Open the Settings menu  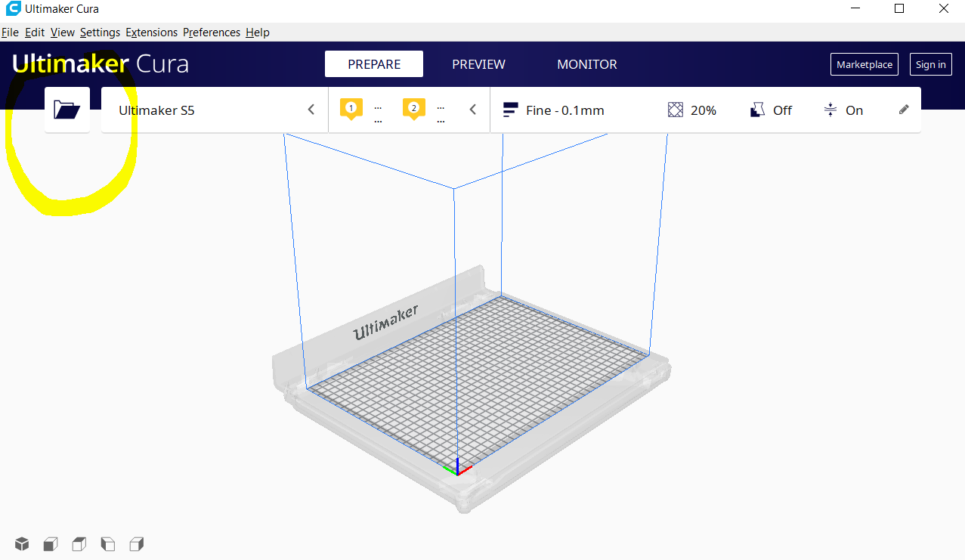click(100, 32)
